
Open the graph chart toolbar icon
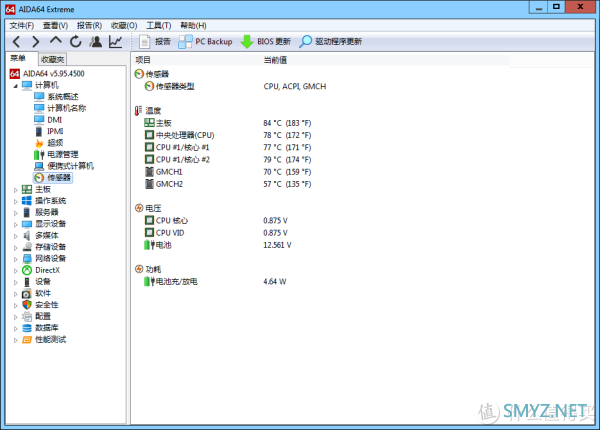(116, 41)
